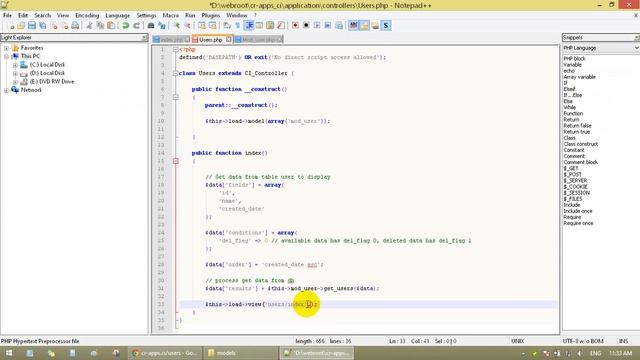
Task: Click the Print toolbar icon
Action: click(x=75, y=26)
